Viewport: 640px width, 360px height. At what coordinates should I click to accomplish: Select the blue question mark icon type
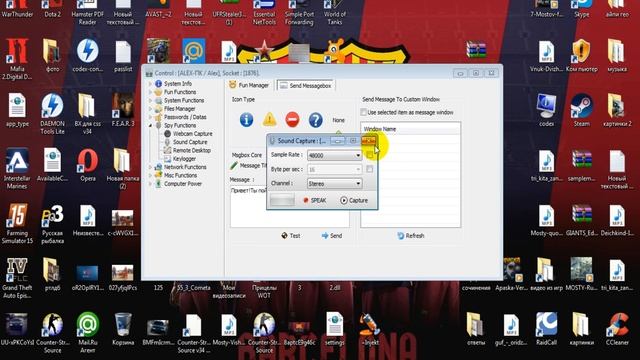click(316, 120)
